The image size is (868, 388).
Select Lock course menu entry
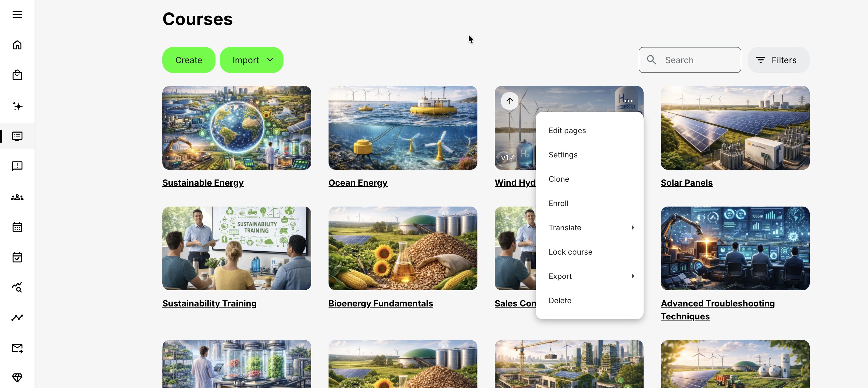[589, 252]
